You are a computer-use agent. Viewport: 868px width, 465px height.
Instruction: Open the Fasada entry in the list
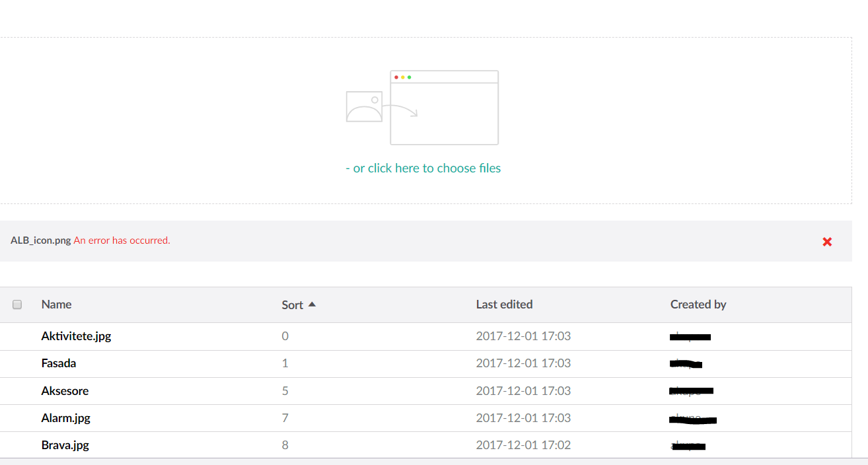click(59, 363)
